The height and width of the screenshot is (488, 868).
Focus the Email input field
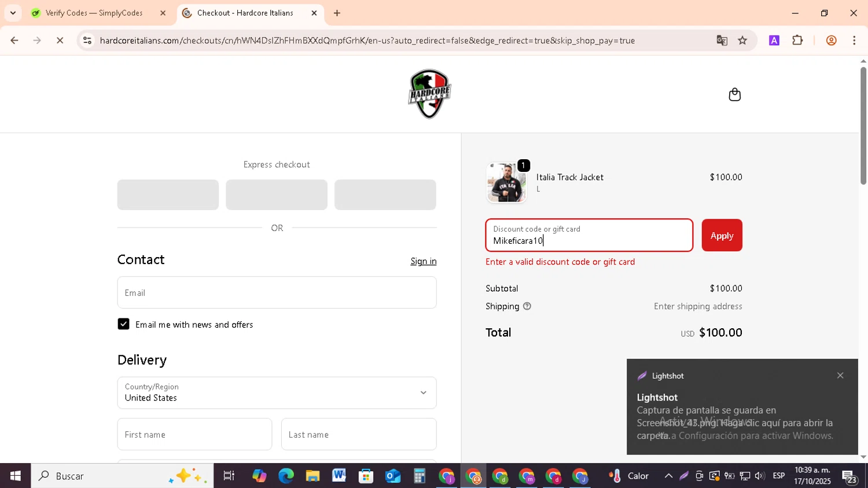277,292
